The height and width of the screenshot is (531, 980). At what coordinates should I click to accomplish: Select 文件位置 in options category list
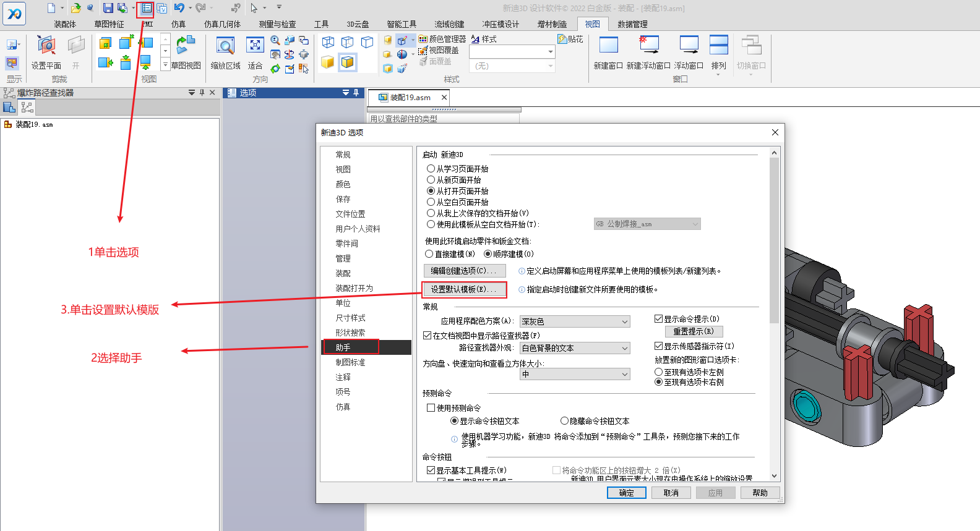[366, 214]
